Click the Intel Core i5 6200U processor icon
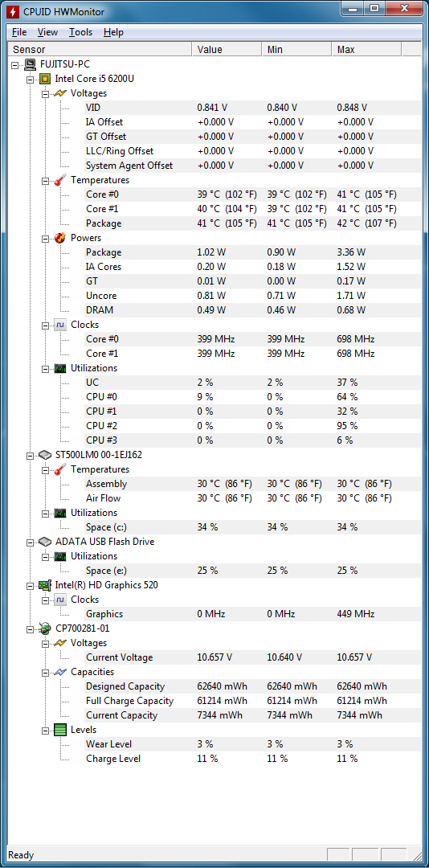The height and width of the screenshot is (868, 429). tap(46, 79)
